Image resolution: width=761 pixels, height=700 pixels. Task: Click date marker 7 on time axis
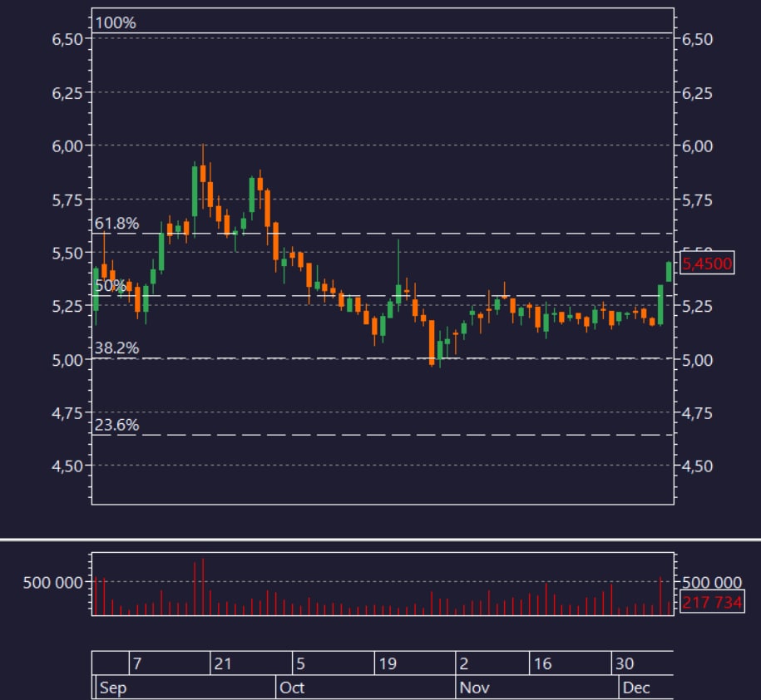(137, 663)
